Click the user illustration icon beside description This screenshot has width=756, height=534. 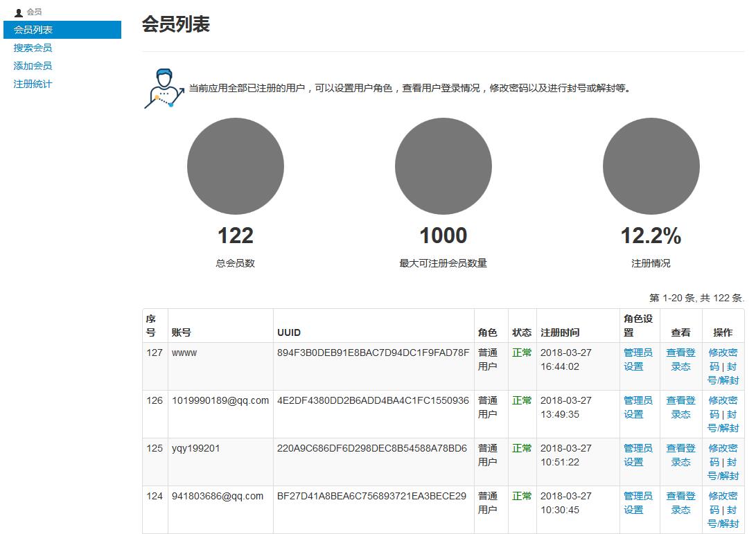tap(164, 88)
